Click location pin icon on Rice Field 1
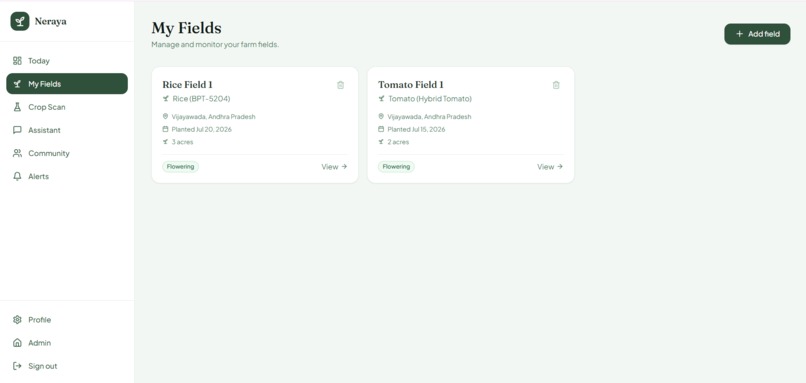Image resolution: width=806 pixels, height=383 pixels. [x=166, y=117]
